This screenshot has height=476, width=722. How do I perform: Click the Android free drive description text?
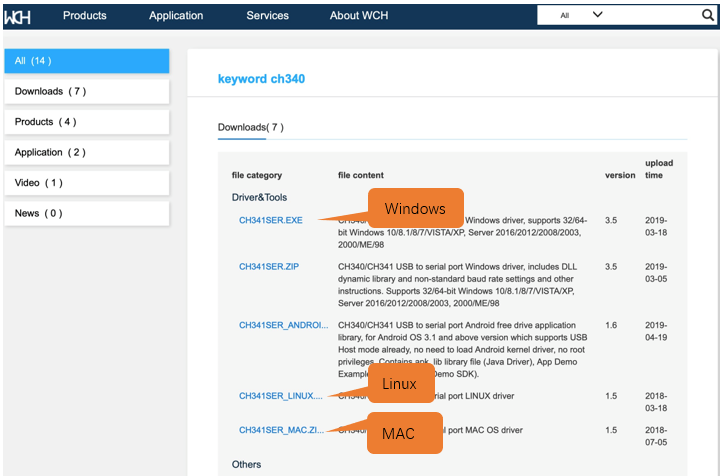pyautogui.click(x=462, y=349)
